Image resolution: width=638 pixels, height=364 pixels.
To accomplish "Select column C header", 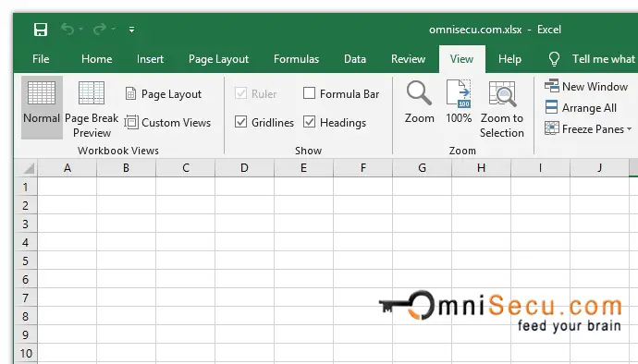I will click(186, 168).
